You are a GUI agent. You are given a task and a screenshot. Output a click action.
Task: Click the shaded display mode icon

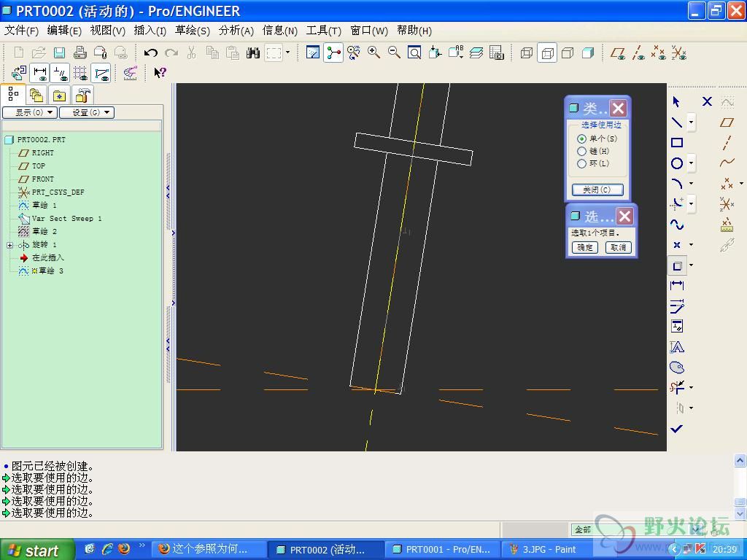(x=588, y=52)
